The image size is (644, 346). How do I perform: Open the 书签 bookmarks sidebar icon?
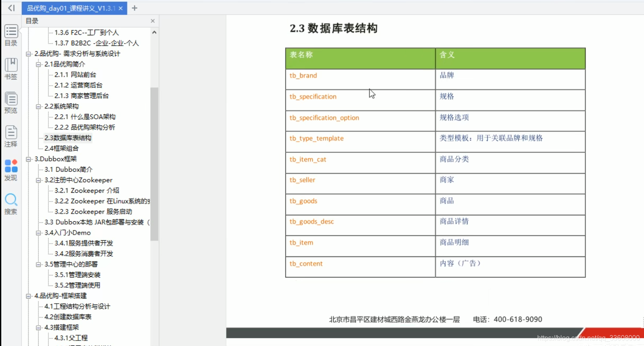click(11, 69)
